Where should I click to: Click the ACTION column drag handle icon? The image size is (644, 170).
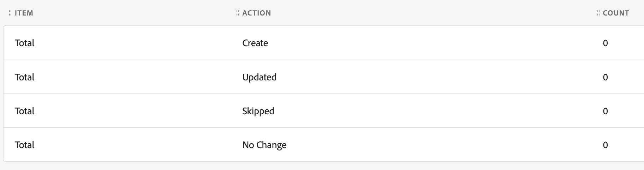[238, 13]
